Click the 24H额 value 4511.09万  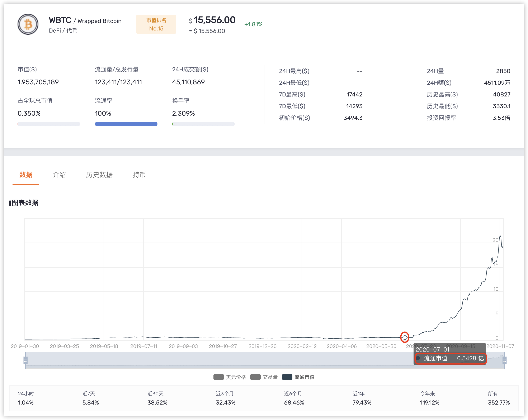pyautogui.click(x=497, y=83)
